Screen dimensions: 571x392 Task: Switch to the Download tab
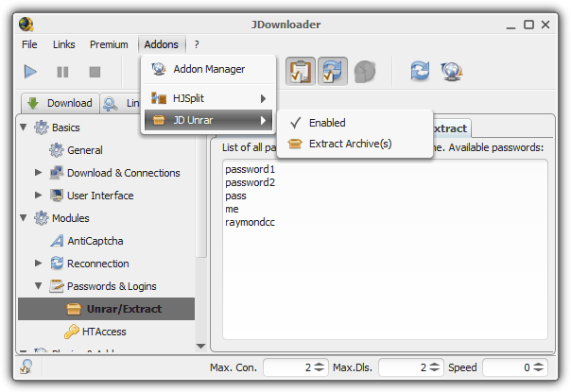tap(60, 103)
